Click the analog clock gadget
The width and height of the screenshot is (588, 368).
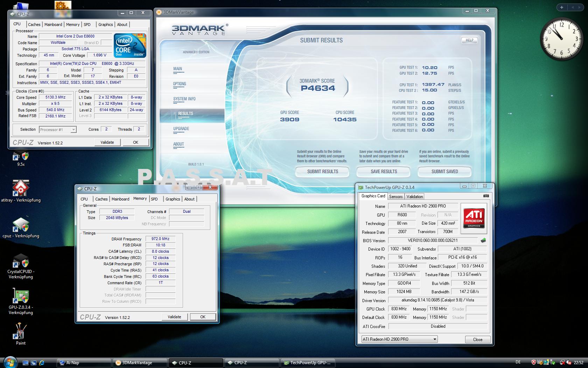coord(561,38)
